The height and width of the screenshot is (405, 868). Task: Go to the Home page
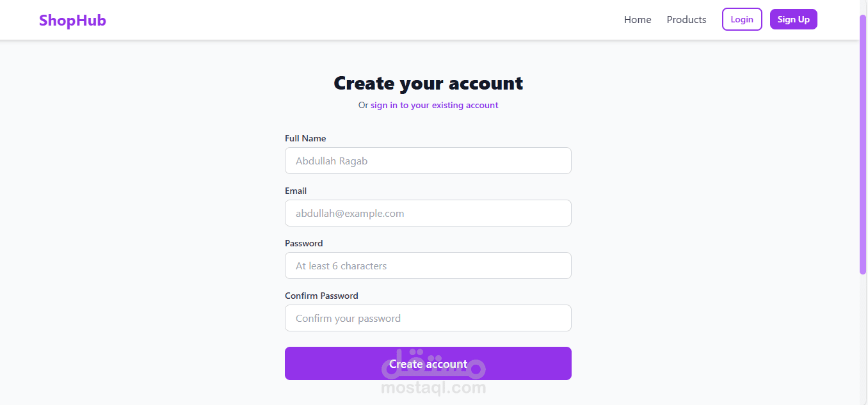638,20
